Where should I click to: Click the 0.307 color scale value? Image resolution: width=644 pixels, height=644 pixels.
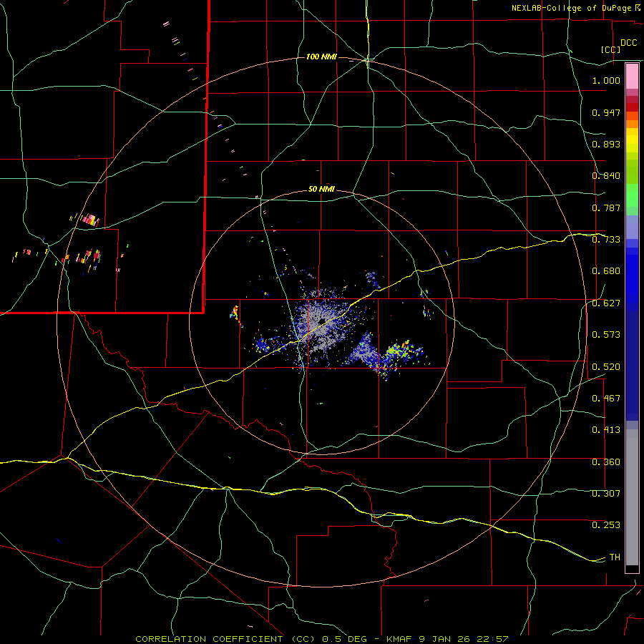(x=606, y=494)
